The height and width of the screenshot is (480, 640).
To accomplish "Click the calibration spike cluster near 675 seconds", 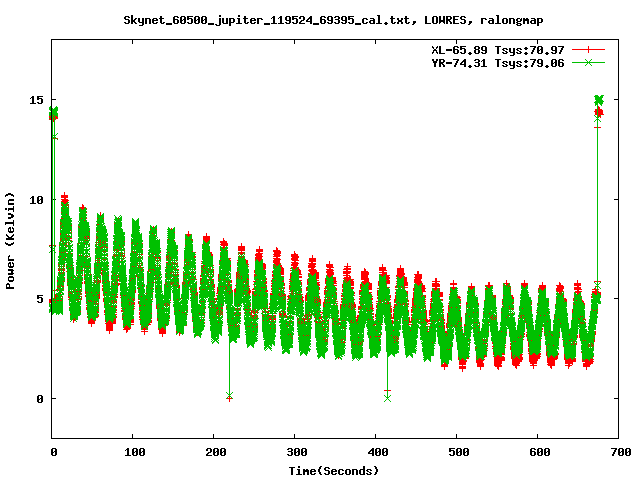I will pyautogui.click(x=598, y=106).
